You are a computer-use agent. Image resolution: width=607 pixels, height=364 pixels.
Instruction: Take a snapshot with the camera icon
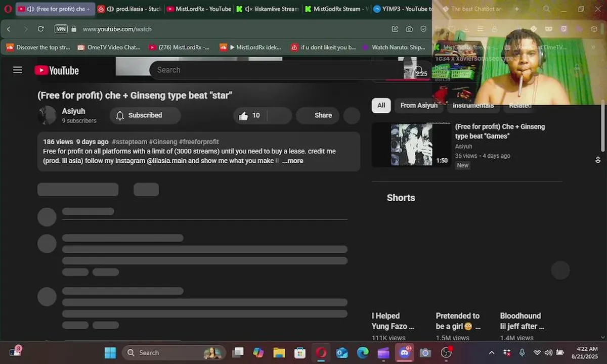pos(409,29)
